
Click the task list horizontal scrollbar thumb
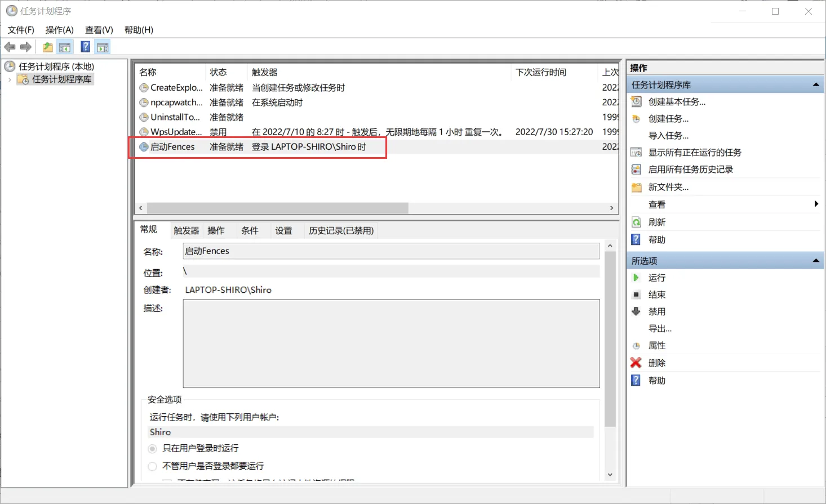[277, 208]
